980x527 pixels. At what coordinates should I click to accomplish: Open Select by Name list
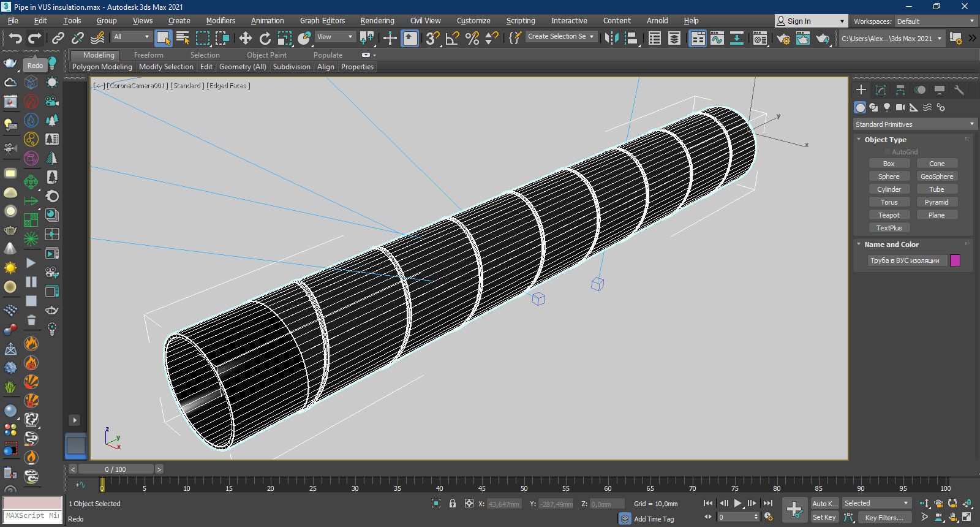tap(183, 38)
